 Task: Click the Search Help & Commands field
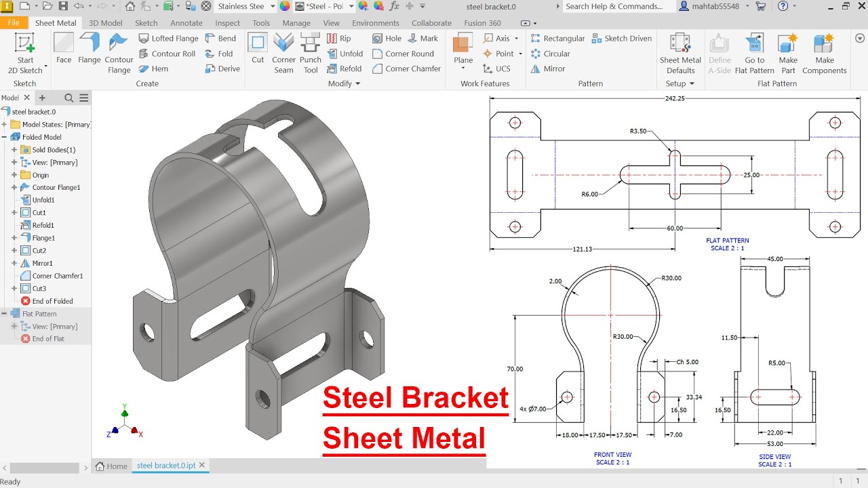click(618, 6)
